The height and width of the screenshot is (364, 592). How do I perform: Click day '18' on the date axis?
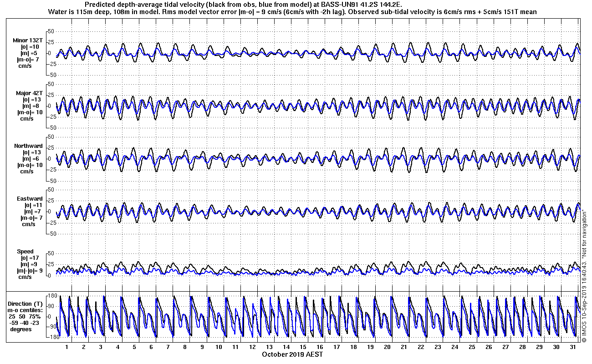[353, 347]
